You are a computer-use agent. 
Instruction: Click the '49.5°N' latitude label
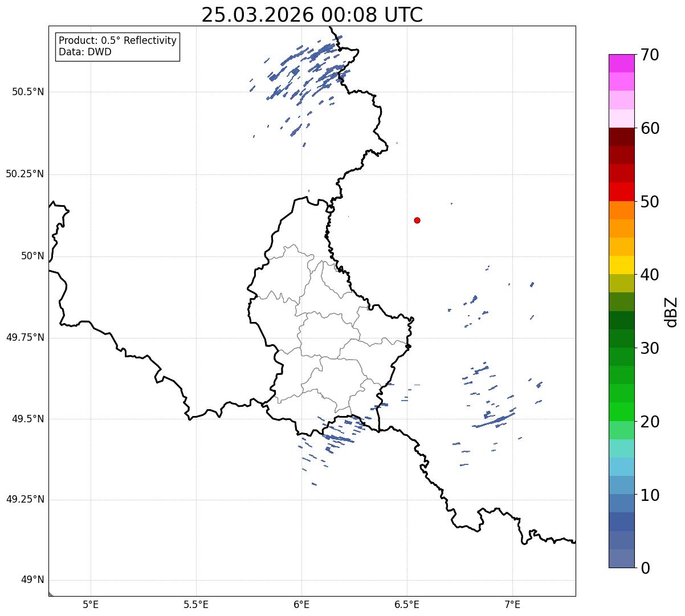click(x=27, y=419)
